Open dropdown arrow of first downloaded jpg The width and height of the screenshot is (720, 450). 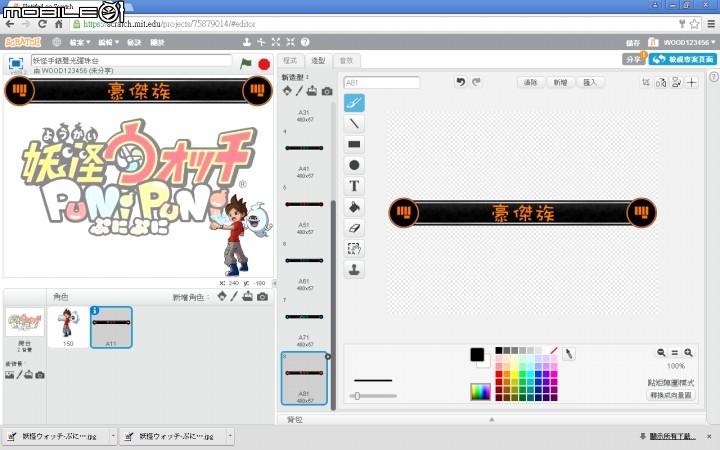tap(113, 436)
